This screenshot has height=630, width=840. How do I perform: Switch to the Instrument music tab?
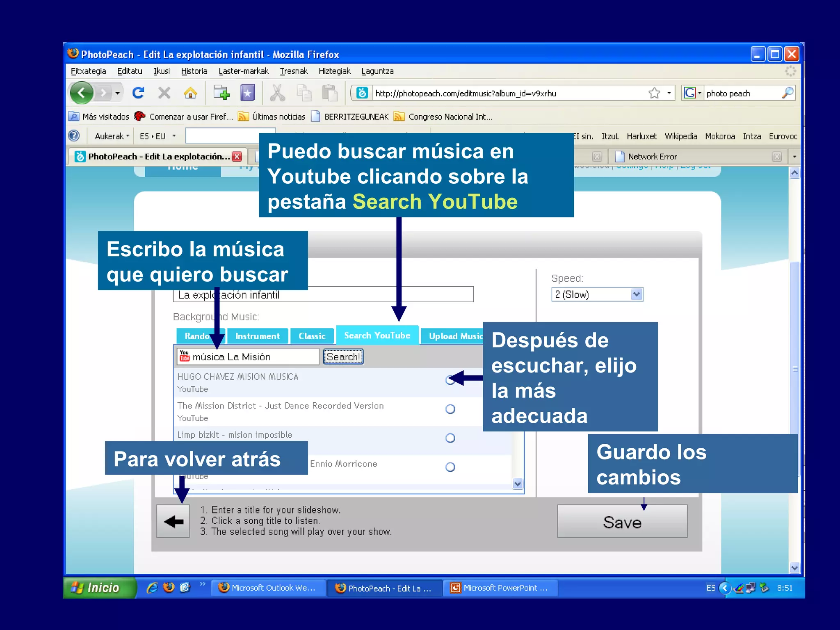[258, 336]
